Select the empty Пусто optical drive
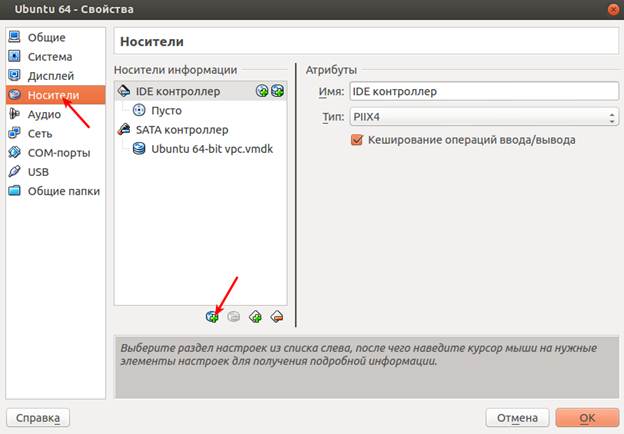 coord(201,110)
